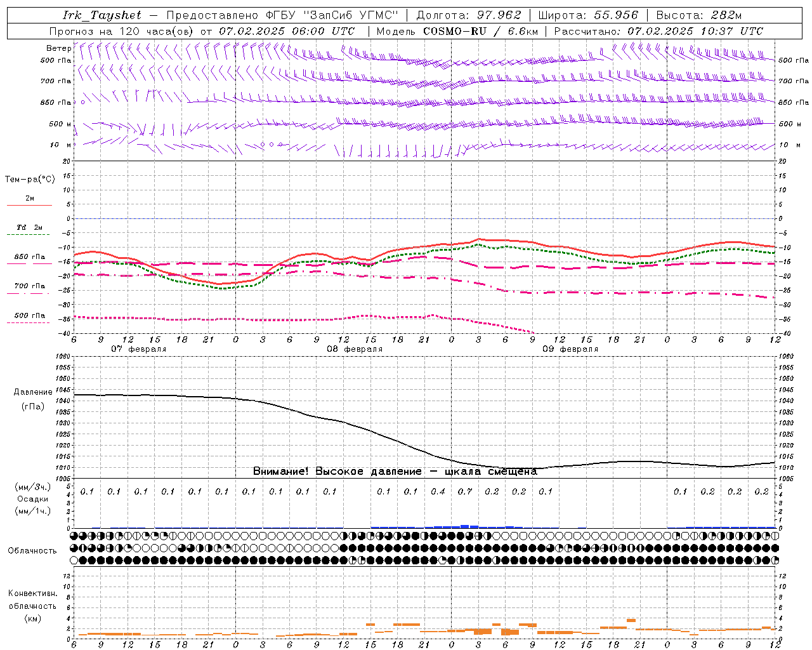This screenshot has width=812, height=650.
Task: Click the station title Irk_Tayshet
Action: click(101, 15)
